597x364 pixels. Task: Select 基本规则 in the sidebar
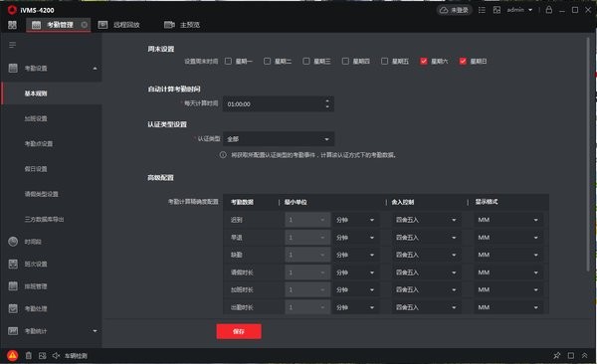pyautogui.click(x=52, y=93)
